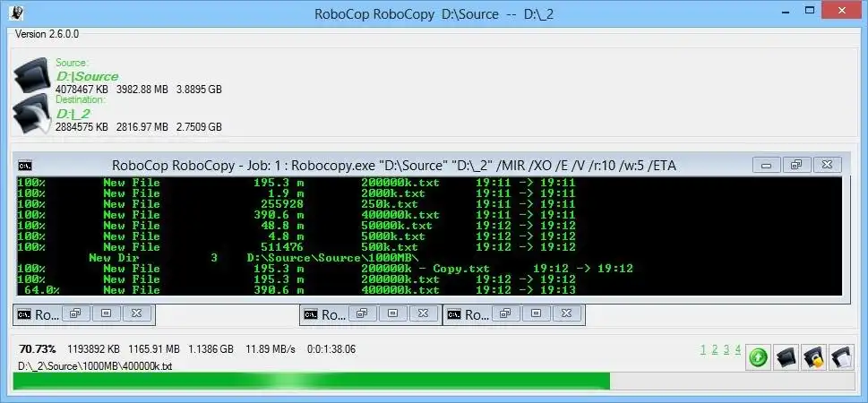Screen dimensions: 868x403
Task: Click the console line for 50000k.txt
Action: click(296, 226)
